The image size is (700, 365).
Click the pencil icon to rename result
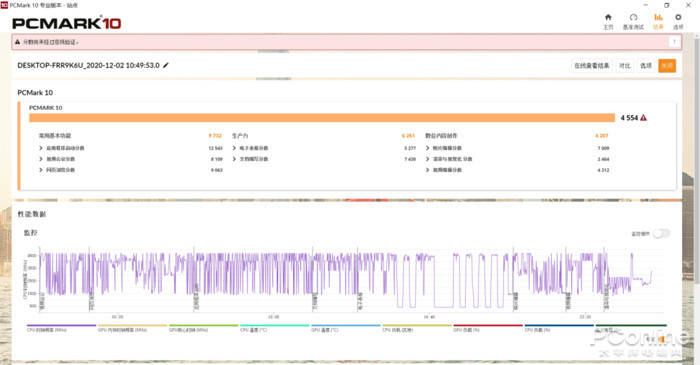(x=166, y=65)
